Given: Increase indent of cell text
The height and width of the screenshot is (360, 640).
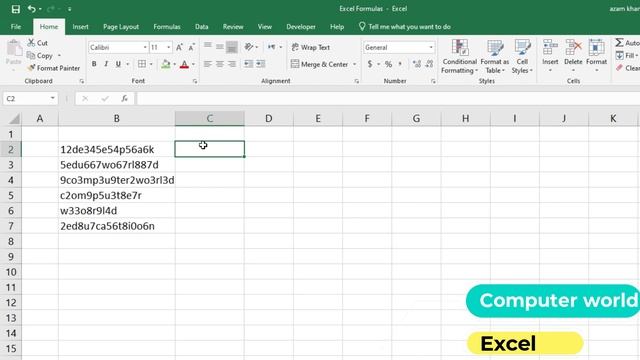Looking at the screenshot, I should [260, 64].
